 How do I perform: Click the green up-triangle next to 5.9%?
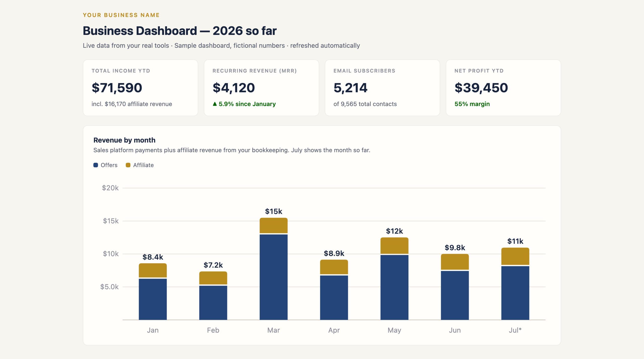(215, 104)
